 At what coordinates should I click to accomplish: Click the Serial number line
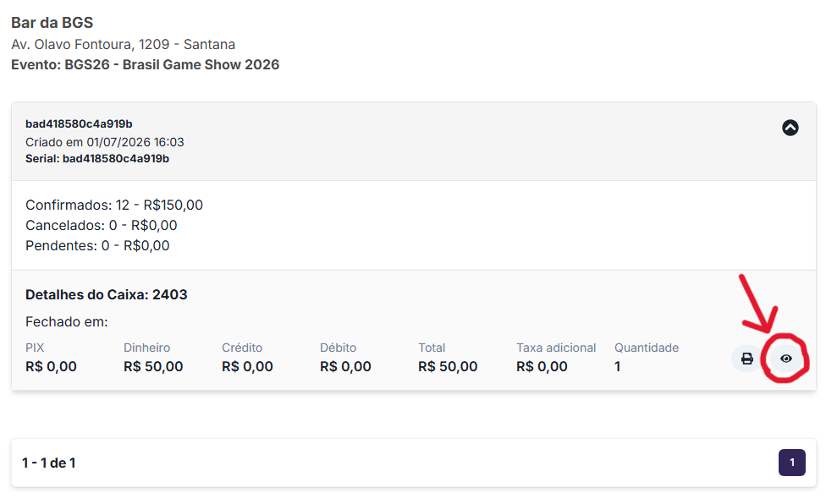coord(97,158)
